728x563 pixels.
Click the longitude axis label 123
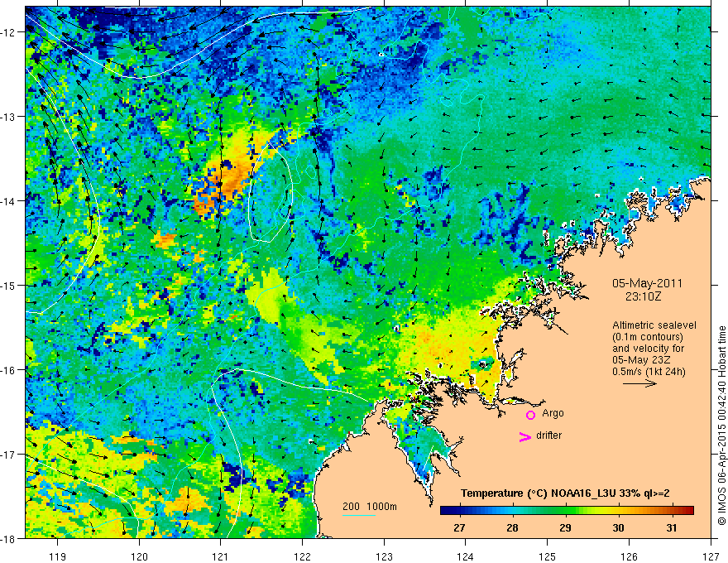point(384,556)
